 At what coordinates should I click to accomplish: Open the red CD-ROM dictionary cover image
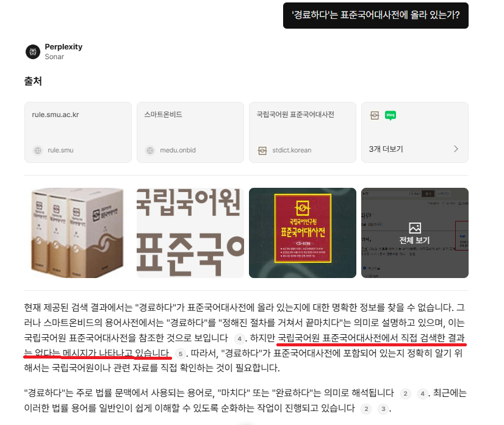coord(303,233)
